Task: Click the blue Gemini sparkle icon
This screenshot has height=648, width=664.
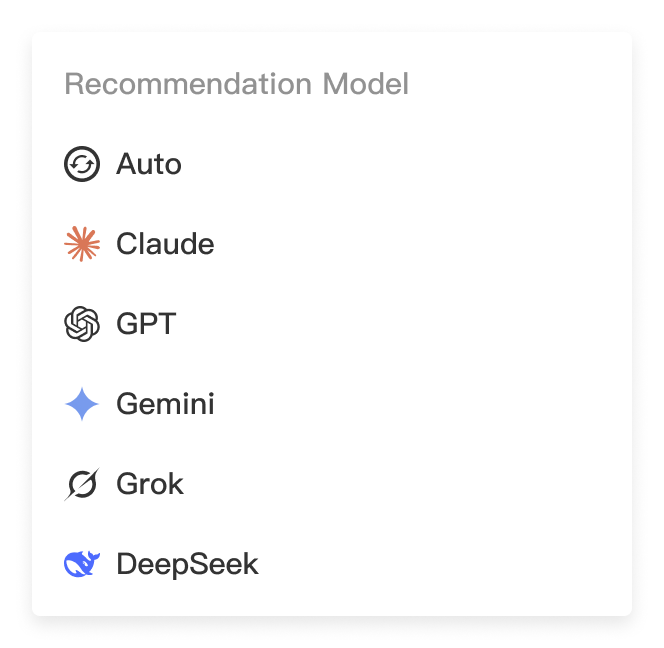Action: 82,404
